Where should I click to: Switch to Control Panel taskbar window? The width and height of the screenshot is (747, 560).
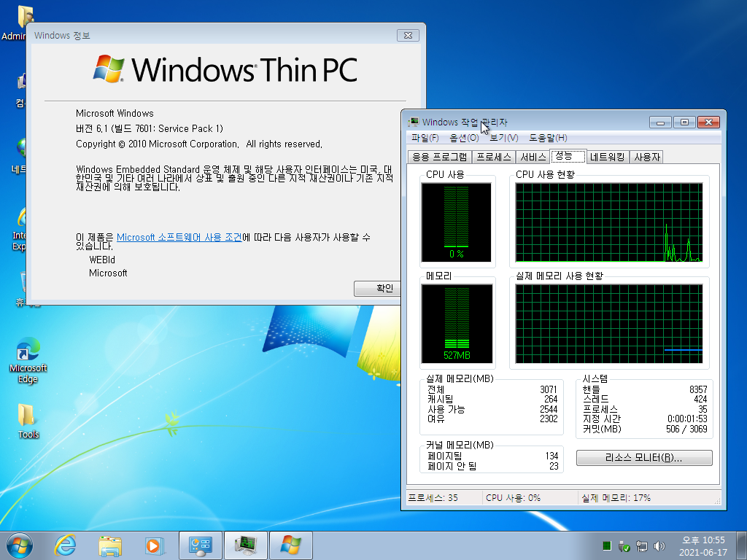[200, 545]
